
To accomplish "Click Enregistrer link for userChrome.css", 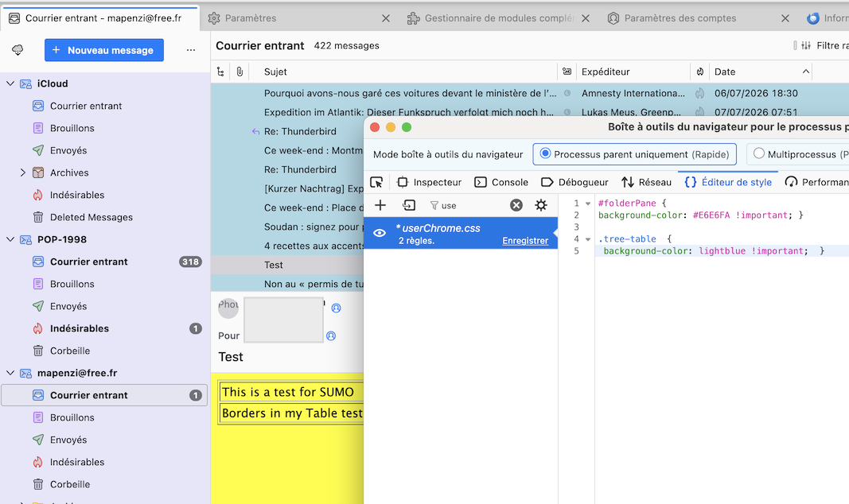I will click(525, 241).
